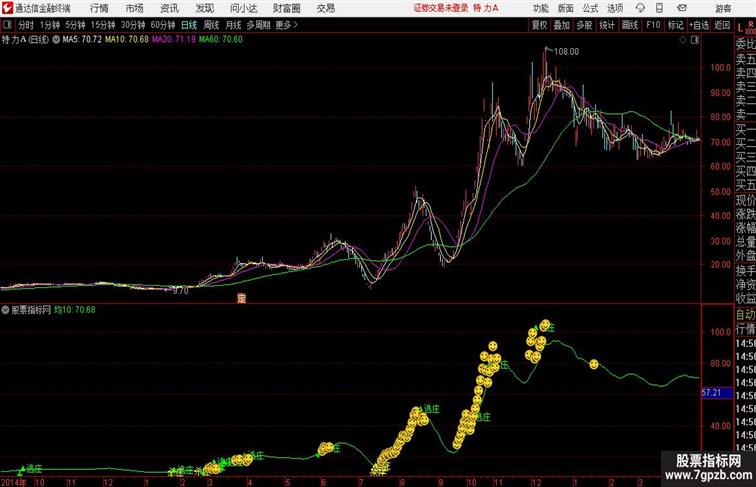The height and width of the screenshot is (487, 756).
Task: Open the 市场 menu
Action: pyautogui.click(x=135, y=8)
